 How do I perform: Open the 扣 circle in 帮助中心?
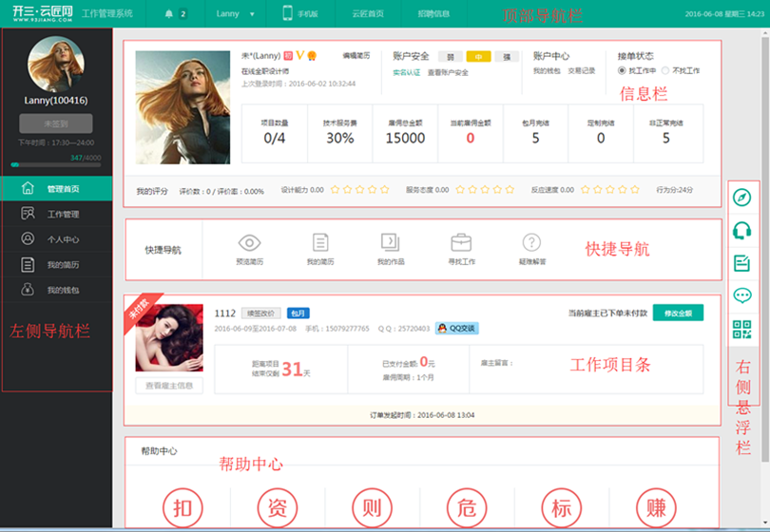pyautogui.click(x=183, y=508)
